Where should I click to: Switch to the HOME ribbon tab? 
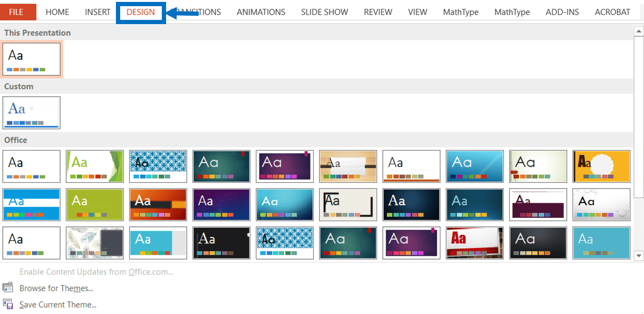coord(57,12)
